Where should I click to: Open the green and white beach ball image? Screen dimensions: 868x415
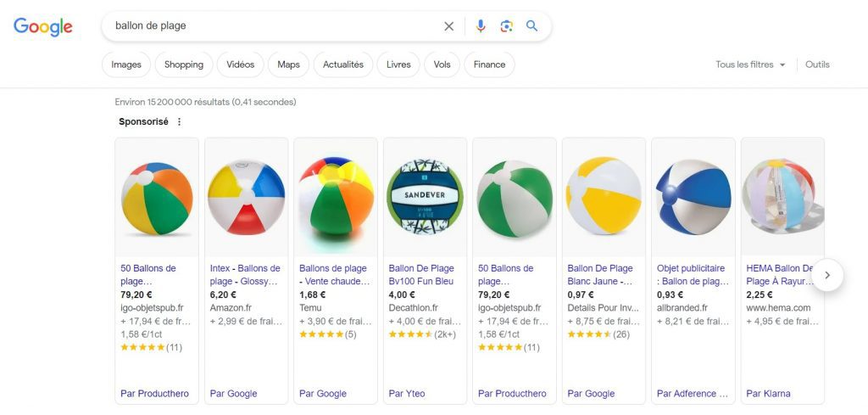click(x=515, y=199)
